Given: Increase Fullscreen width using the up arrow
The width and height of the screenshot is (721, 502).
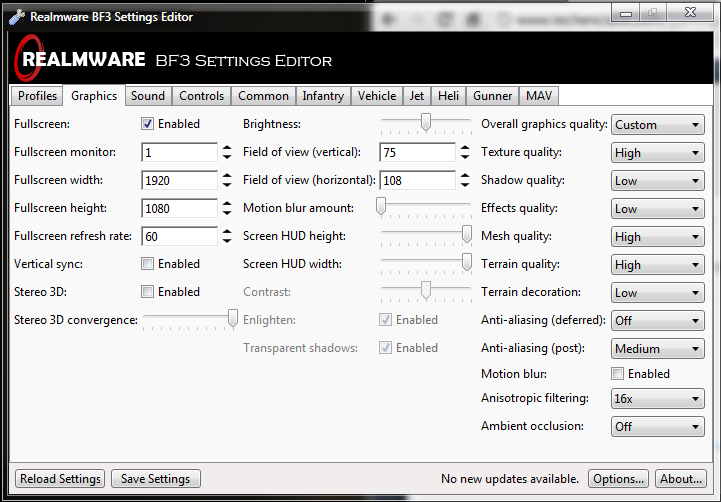Looking at the screenshot, I should 227,176.
